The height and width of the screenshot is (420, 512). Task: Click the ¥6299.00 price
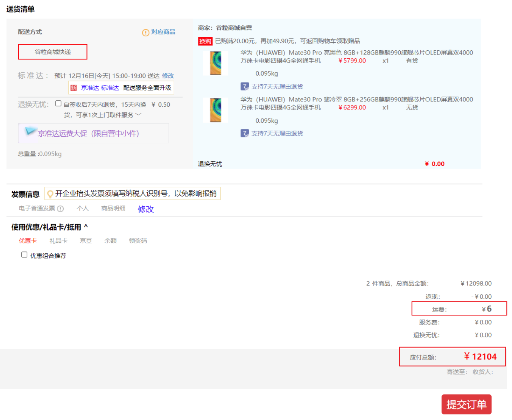(352, 107)
